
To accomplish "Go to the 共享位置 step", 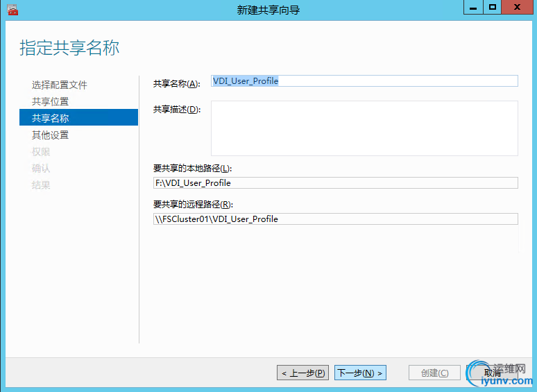I will click(x=51, y=102).
